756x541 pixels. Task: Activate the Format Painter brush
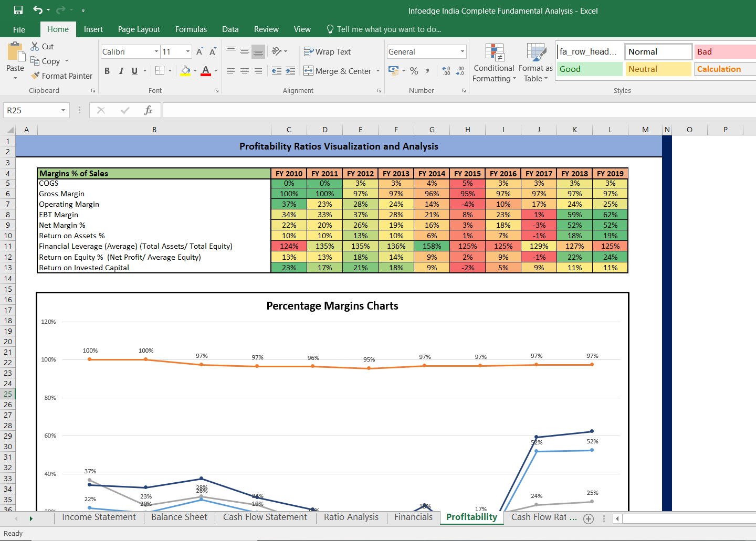[35, 76]
